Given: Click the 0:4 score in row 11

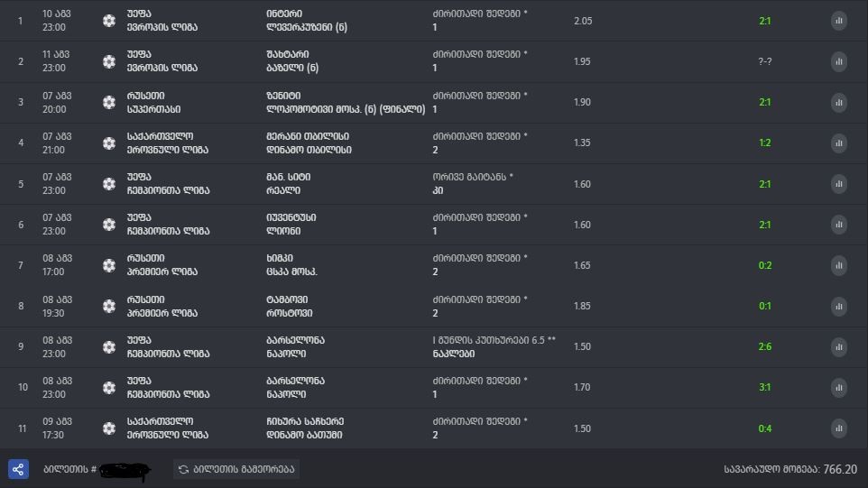Looking at the screenshot, I should 764,428.
